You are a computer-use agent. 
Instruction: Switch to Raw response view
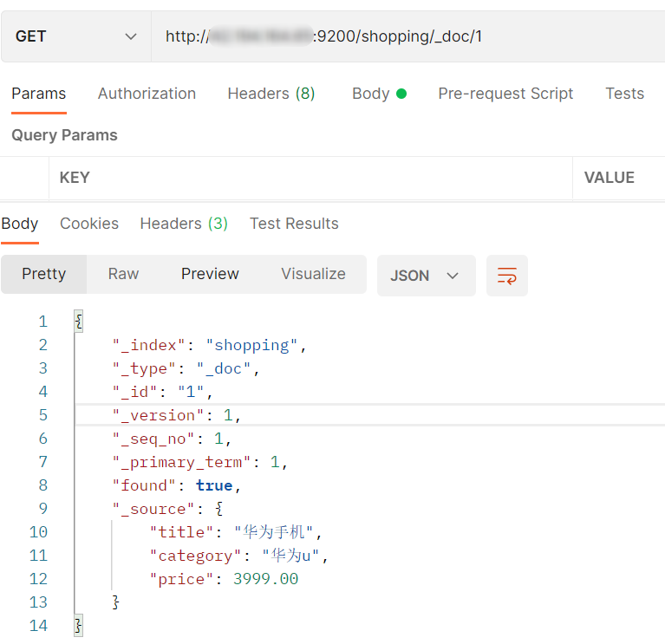pyautogui.click(x=123, y=274)
